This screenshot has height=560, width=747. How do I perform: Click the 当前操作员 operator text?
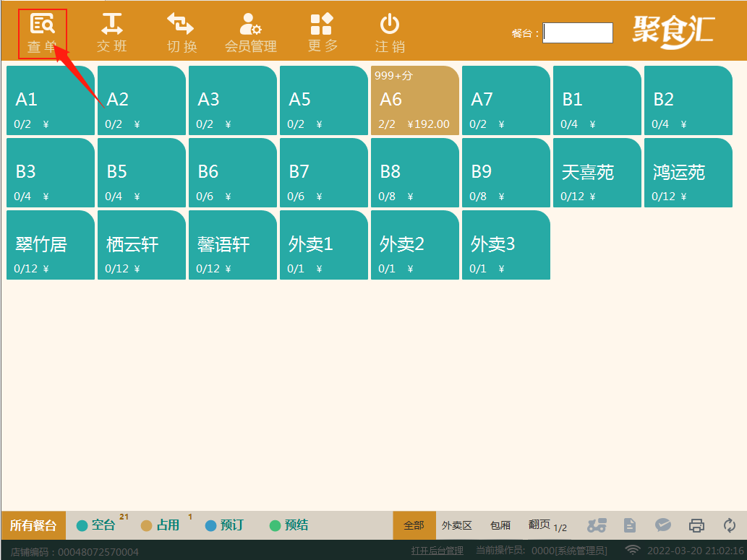542,551
